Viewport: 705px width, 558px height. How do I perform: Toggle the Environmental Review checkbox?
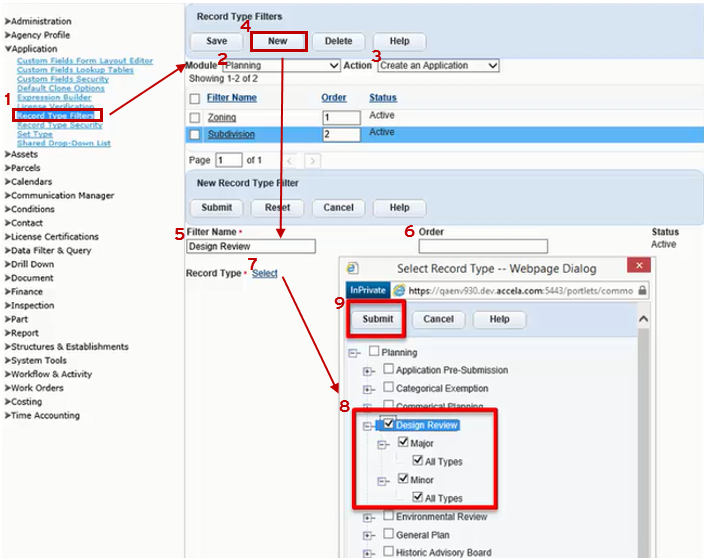[x=389, y=517]
